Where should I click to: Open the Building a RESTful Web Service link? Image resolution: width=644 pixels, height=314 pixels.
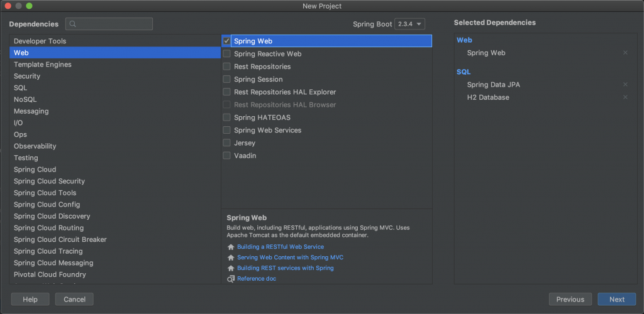280,247
